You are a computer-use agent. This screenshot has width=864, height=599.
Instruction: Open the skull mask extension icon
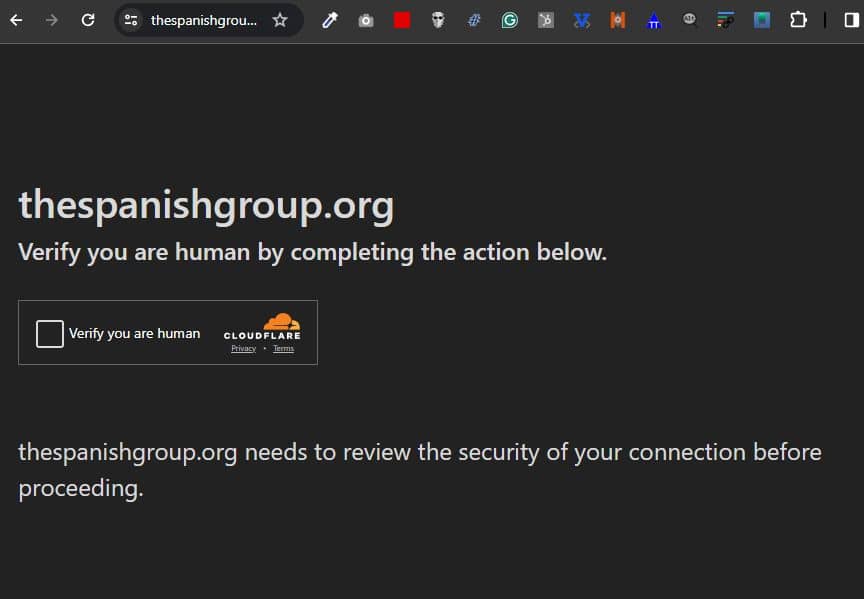pyautogui.click(x=438, y=20)
